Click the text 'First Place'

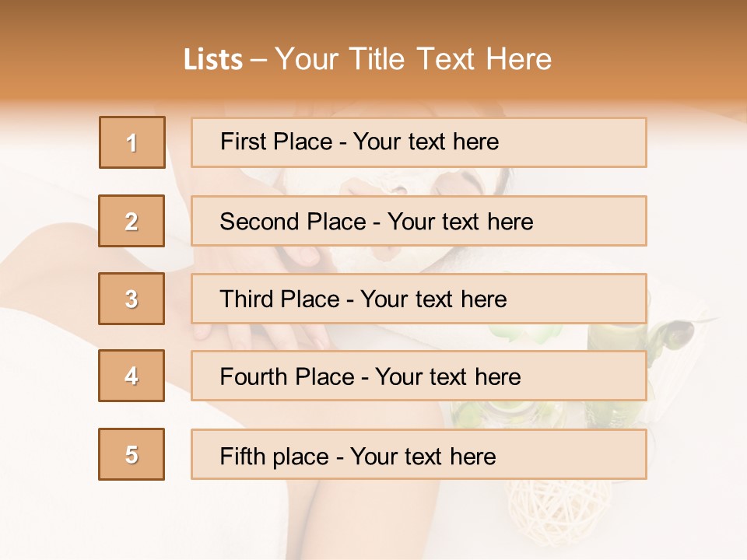click(x=276, y=142)
